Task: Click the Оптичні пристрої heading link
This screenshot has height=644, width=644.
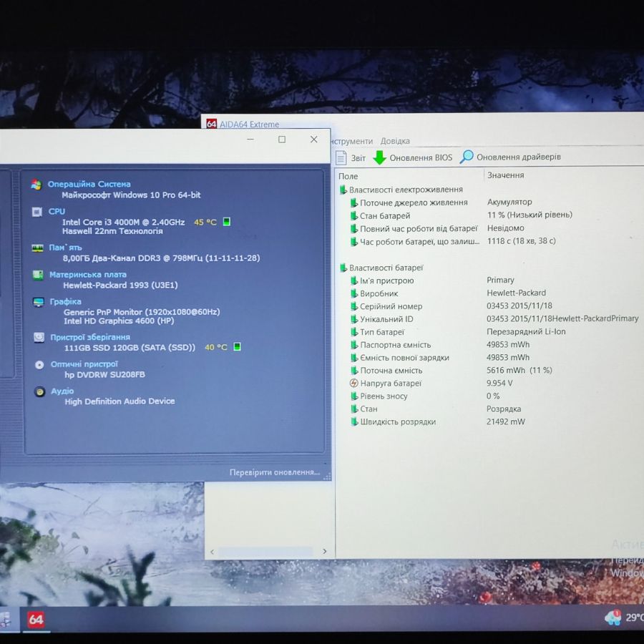Action: pyautogui.click(x=84, y=364)
